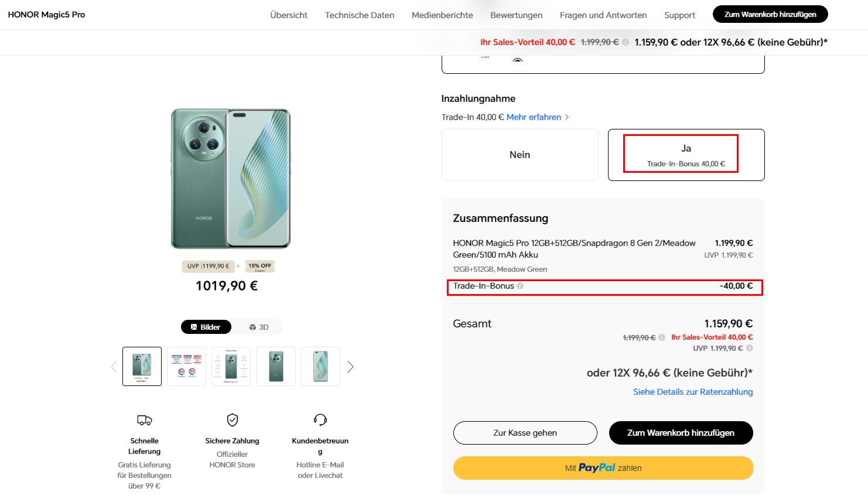The image size is (868, 502).
Task: Click info icon next to strikethrough price in top bar
Action: tap(626, 42)
